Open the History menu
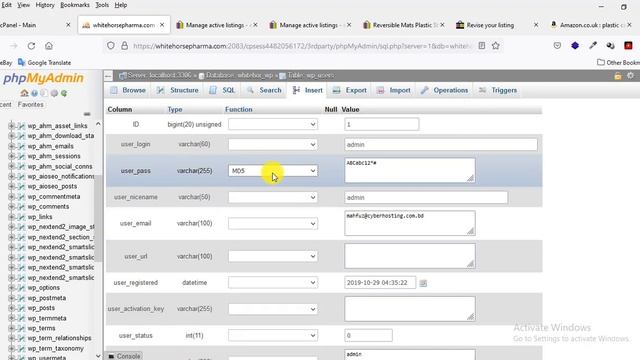This screenshot has width=640, height=360. coord(45,5)
